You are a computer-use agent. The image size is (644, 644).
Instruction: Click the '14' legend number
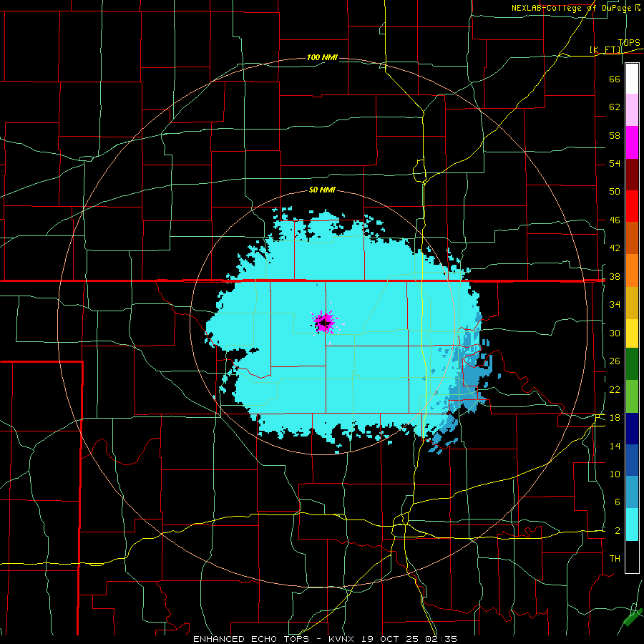[615, 446]
